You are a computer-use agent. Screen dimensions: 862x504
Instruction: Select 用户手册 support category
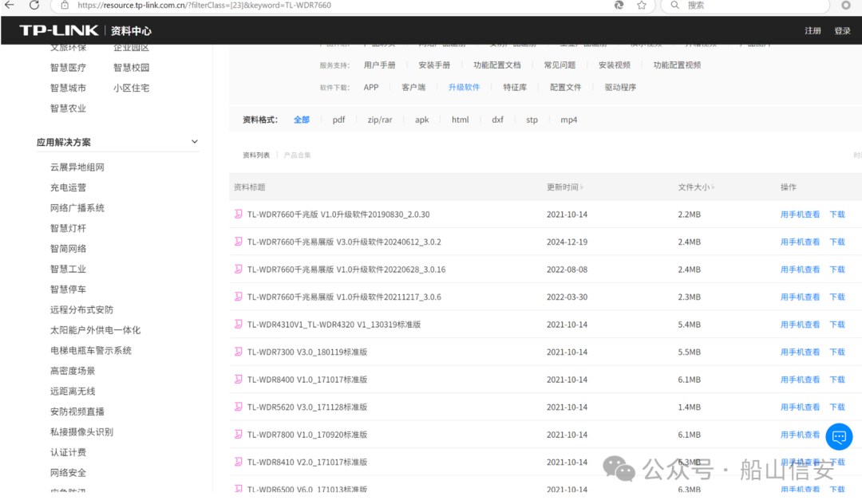[x=379, y=65]
